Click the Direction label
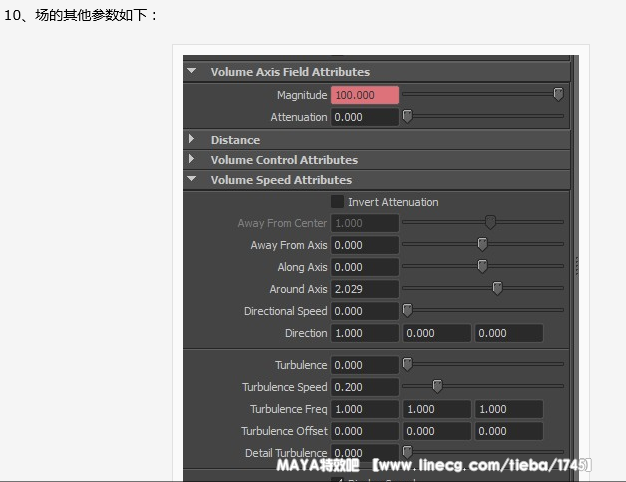The image size is (626, 482). 306,333
